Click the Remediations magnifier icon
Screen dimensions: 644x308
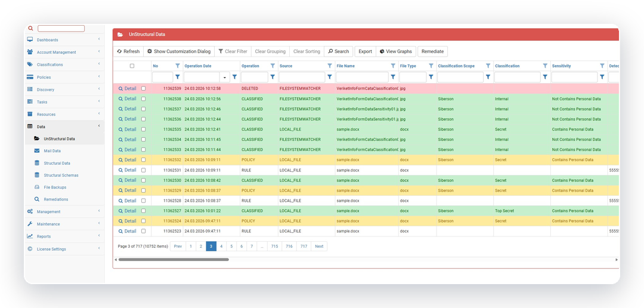tap(37, 199)
